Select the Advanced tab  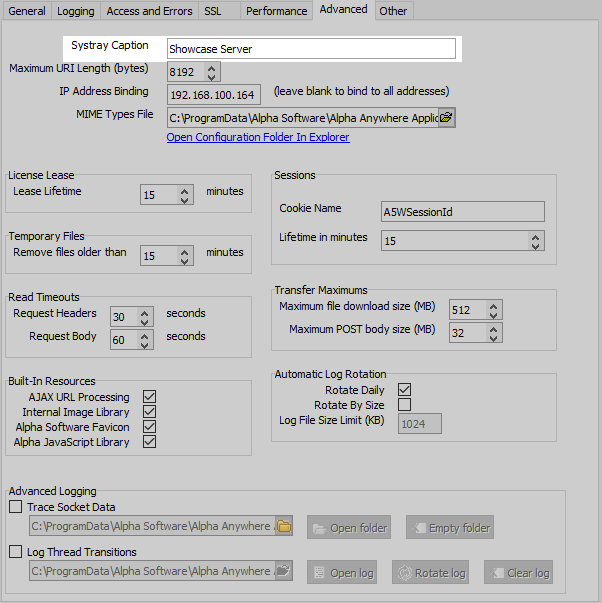pyautogui.click(x=344, y=9)
